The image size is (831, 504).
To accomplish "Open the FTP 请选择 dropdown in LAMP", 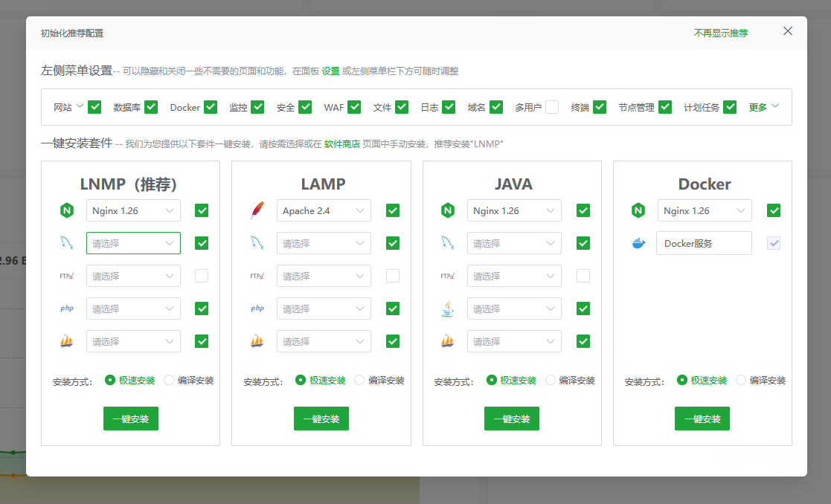I will 324,276.
